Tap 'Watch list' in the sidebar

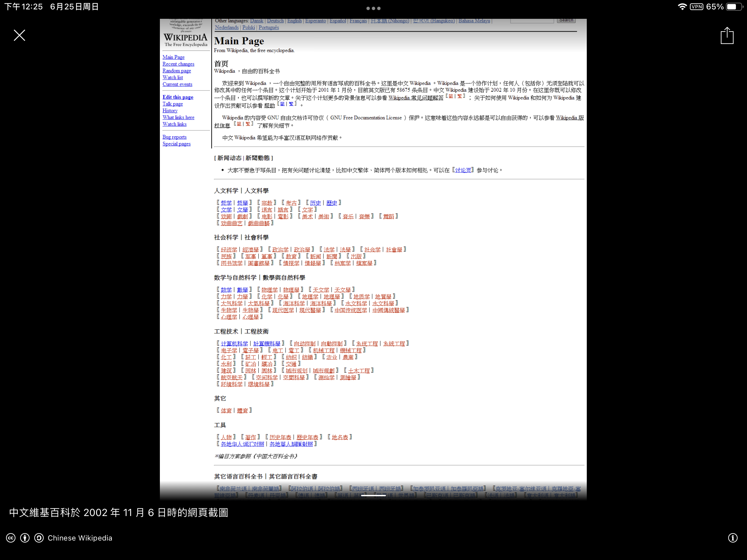(173, 77)
